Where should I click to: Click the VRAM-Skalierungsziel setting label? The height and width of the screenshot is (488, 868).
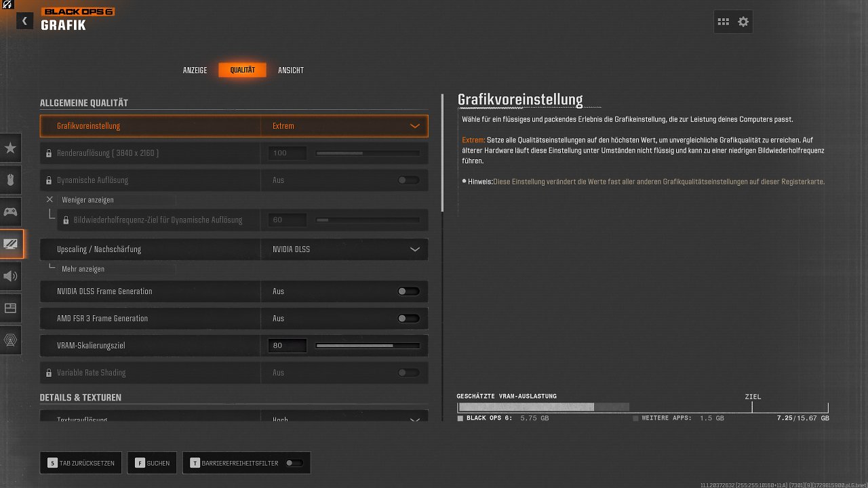tap(91, 346)
